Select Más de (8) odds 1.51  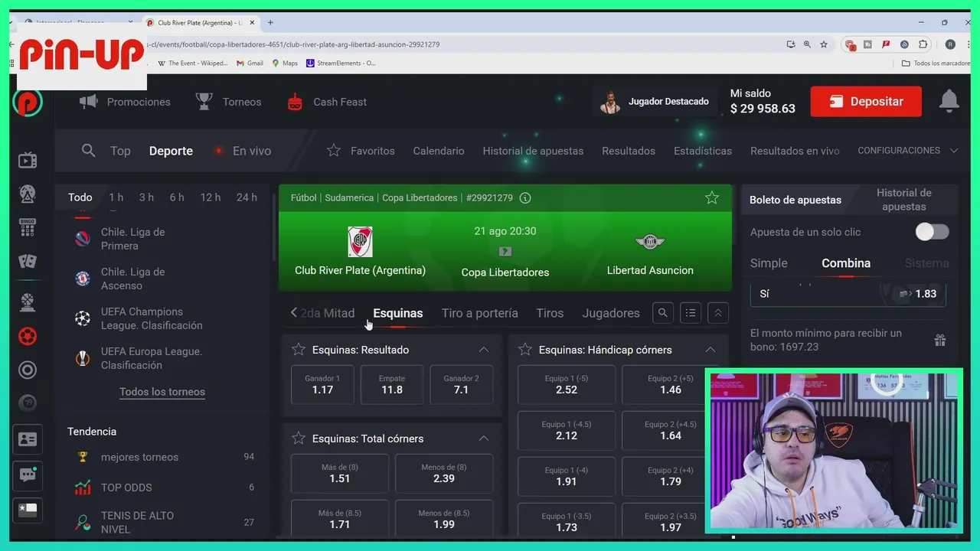(340, 473)
